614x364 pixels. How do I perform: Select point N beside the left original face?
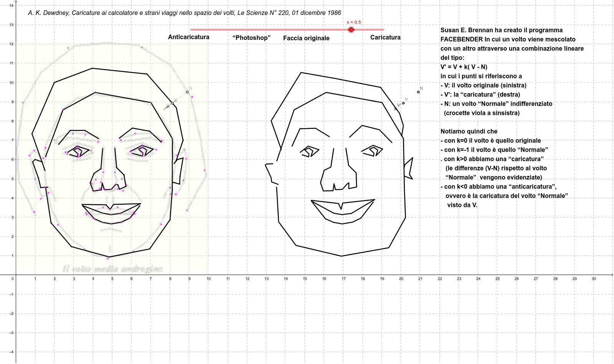[187, 92]
